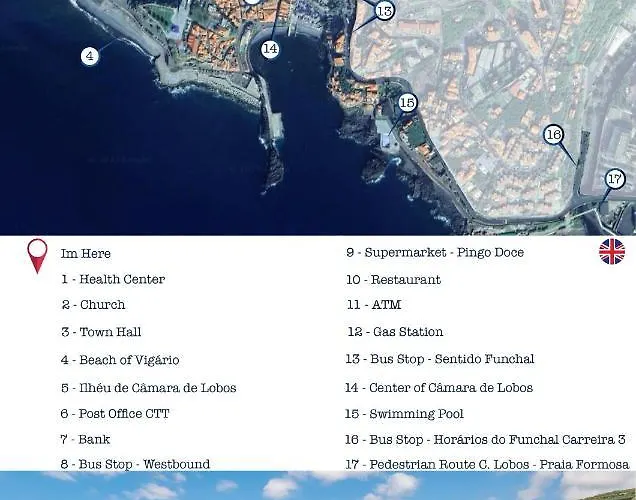Select the Gas Station legend entry
The height and width of the screenshot is (500, 636).
click(395, 332)
